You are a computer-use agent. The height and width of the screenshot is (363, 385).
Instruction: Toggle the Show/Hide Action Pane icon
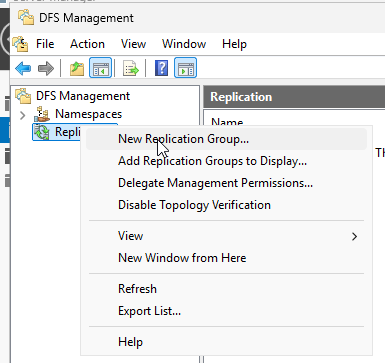[x=185, y=68]
